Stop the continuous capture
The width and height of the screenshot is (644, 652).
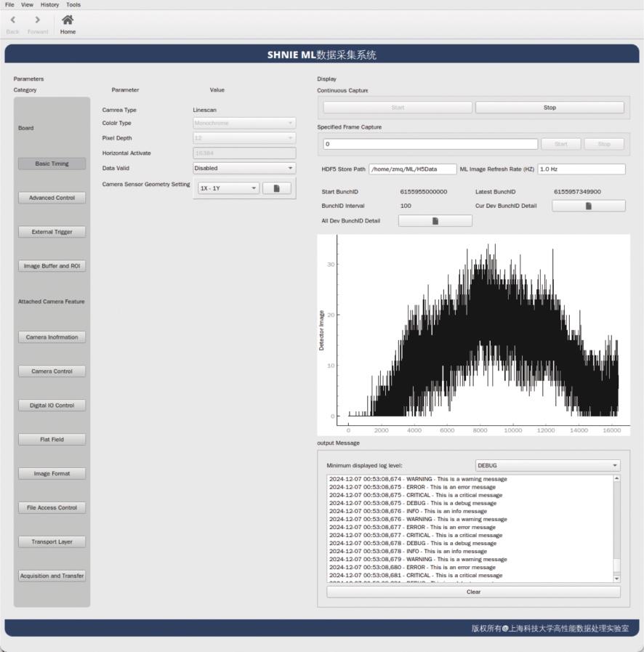550,108
